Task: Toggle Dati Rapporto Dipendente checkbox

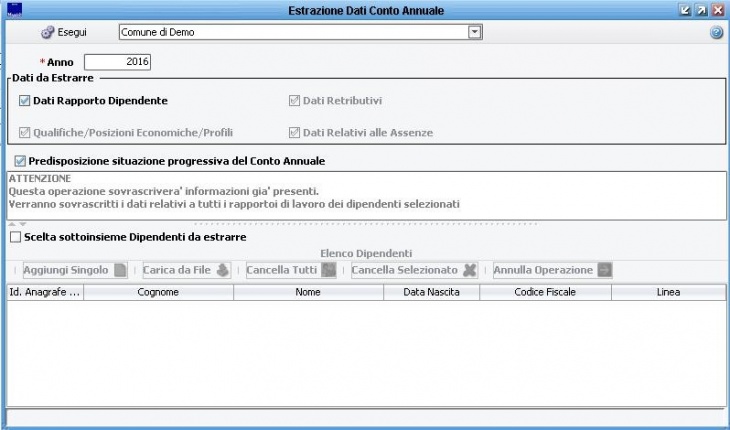Action: (x=24, y=101)
